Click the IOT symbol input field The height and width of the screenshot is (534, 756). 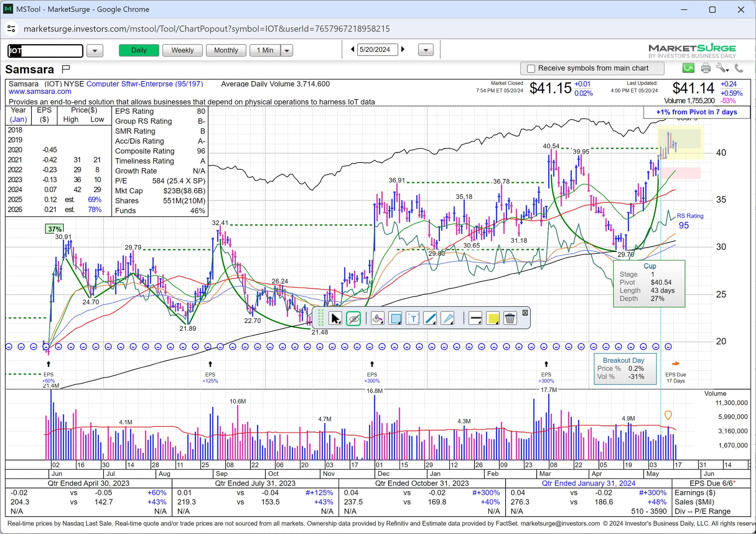point(45,50)
